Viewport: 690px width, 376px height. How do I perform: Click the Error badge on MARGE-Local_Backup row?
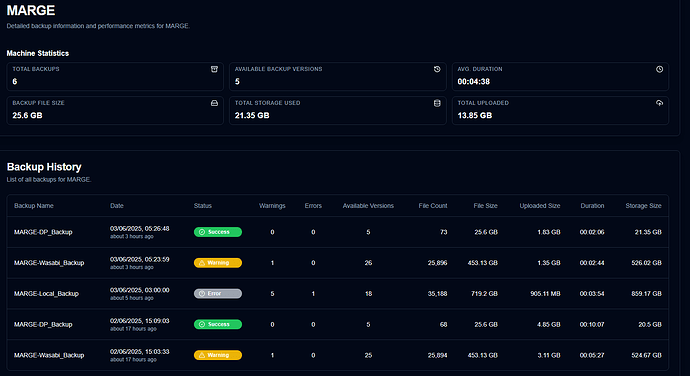(218, 294)
